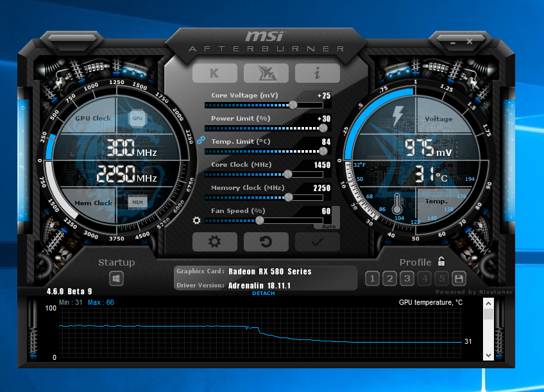Select profile slot 5
The image size is (544, 392).
coord(441,278)
